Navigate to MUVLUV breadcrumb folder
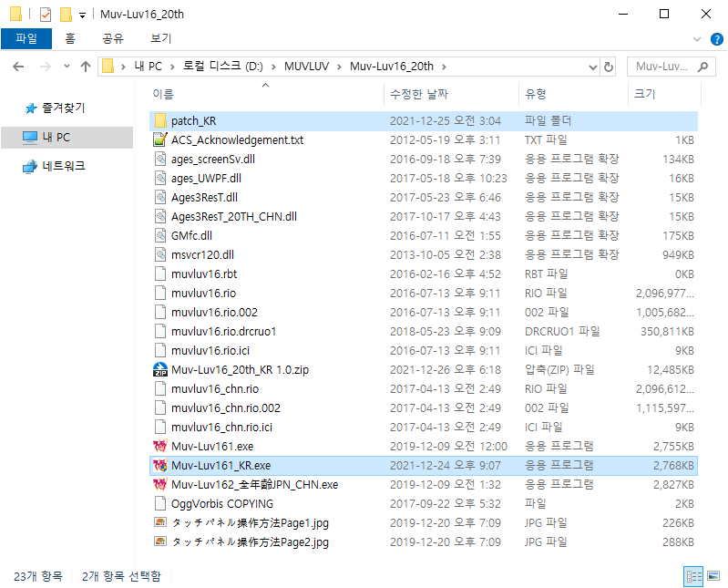 pos(306,67)
